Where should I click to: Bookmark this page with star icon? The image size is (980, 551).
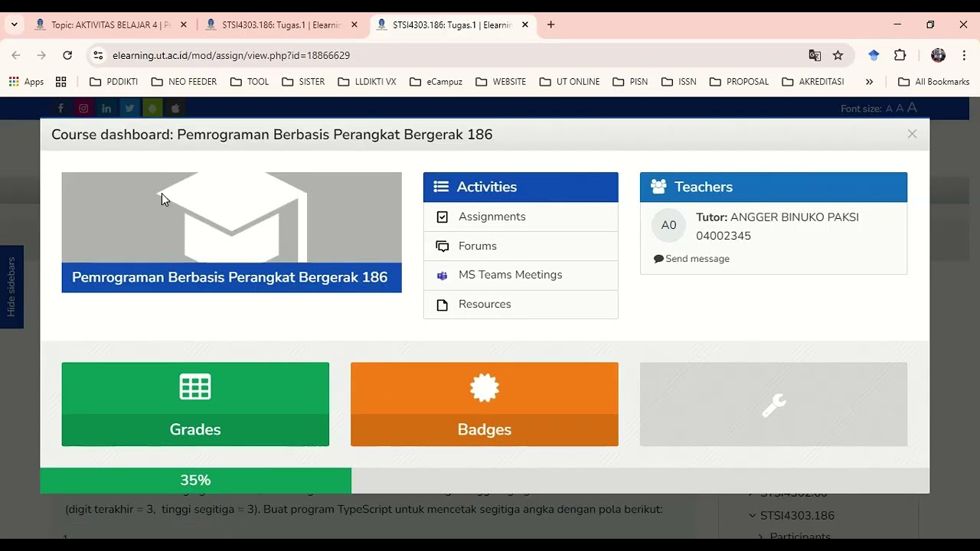point(838,55)
